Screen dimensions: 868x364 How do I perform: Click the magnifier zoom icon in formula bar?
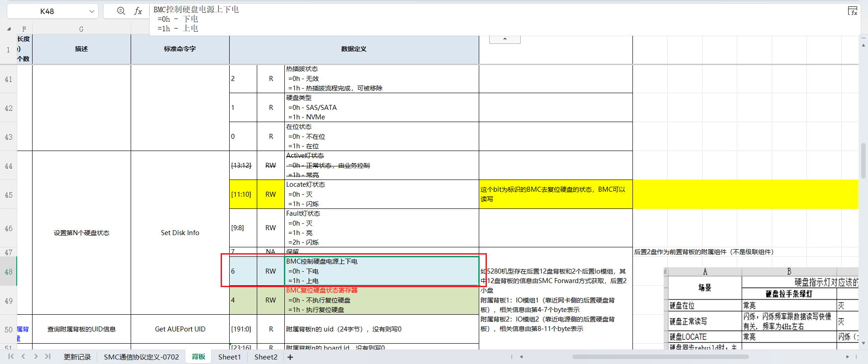(x=121, y=11)
